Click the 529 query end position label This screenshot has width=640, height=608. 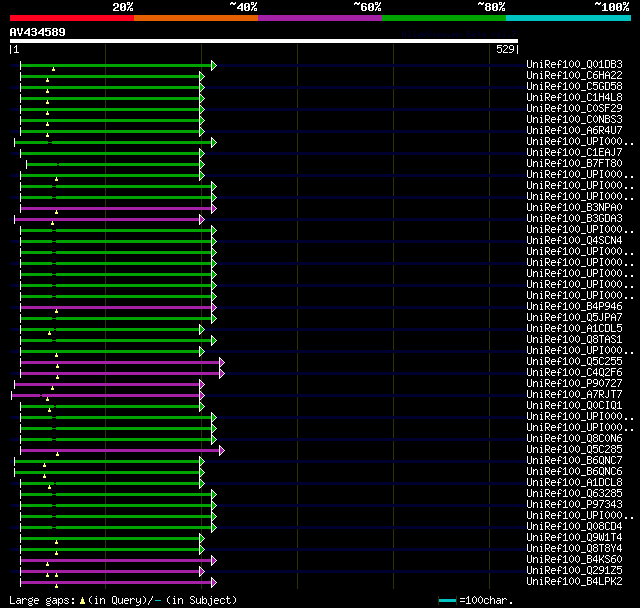coord(505,49)
